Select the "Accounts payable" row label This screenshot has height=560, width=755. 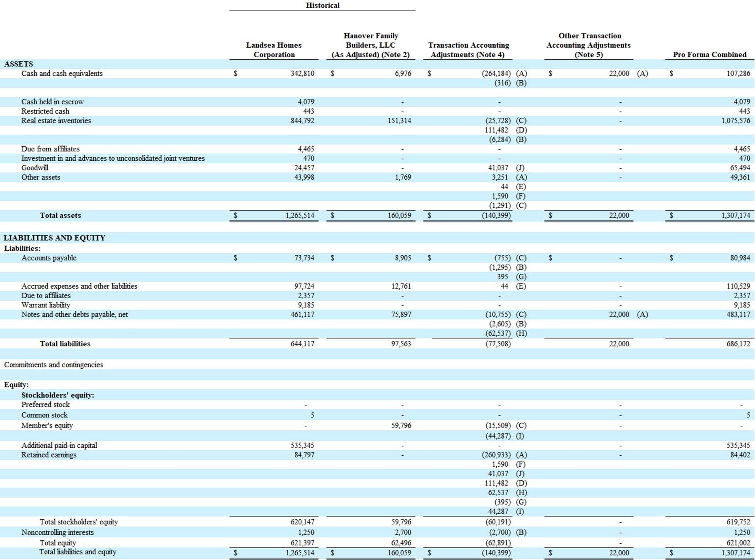coord(49,258)
